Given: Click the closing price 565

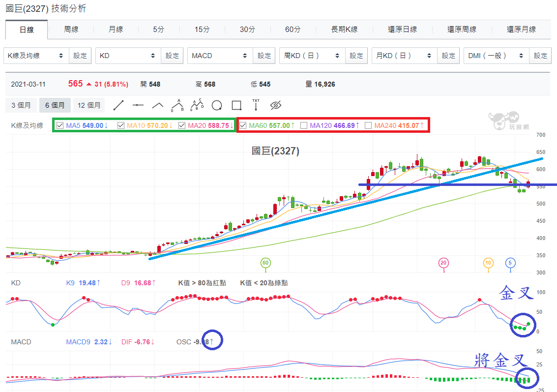Looking at the screenshot, I should (75, 84).
